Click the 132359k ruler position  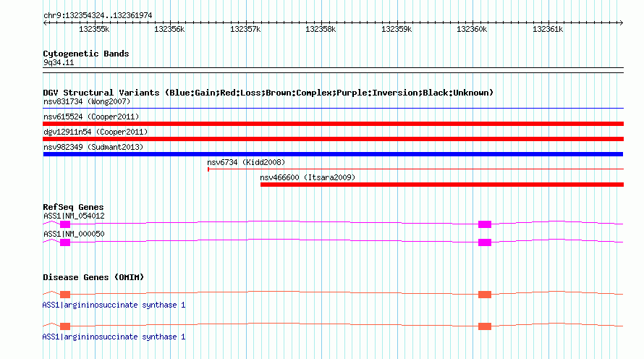[x=397, y=30]
